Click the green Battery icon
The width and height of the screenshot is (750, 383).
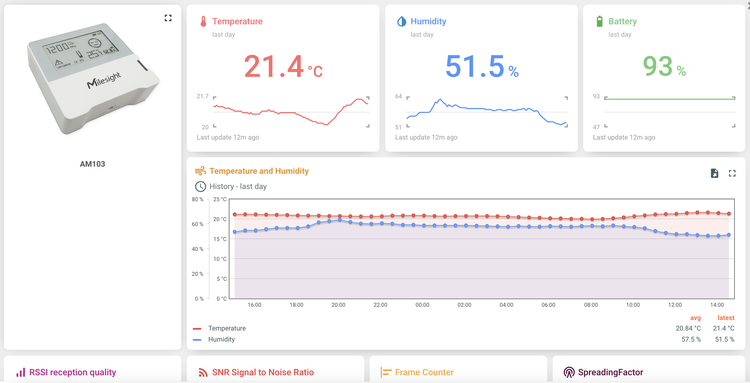pos(599,21)
